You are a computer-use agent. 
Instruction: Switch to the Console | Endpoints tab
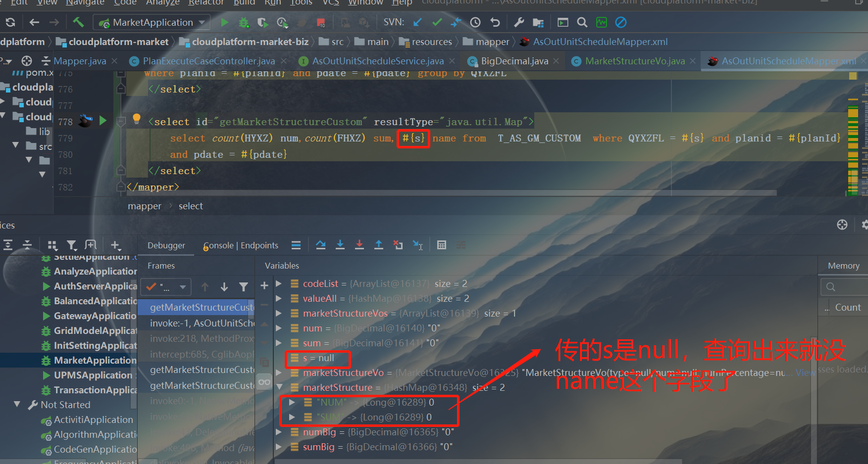pos(240,245)
